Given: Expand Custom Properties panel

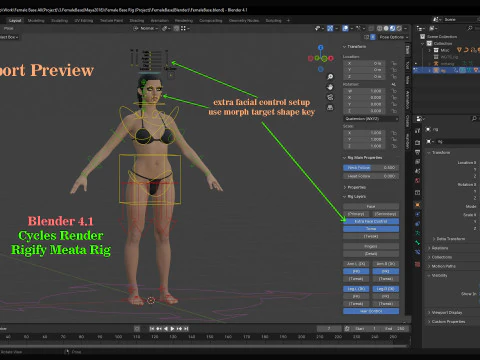Looking at the screenshot, I should pos(447,322).
